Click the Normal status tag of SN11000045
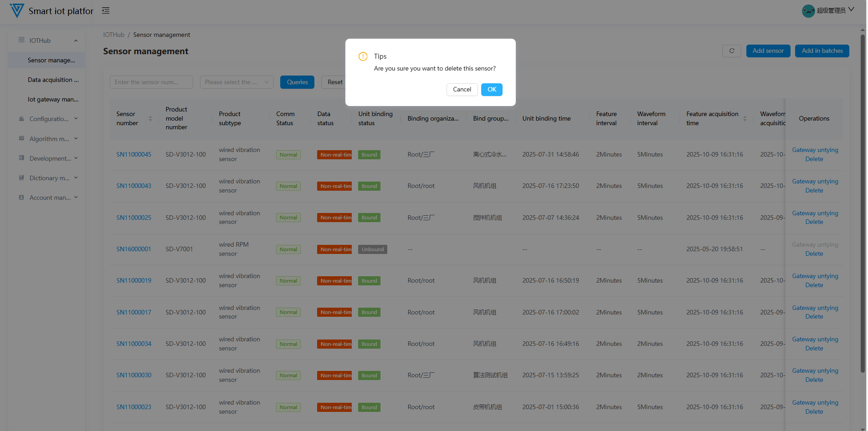The image size is (868, 431). [288, 155]
